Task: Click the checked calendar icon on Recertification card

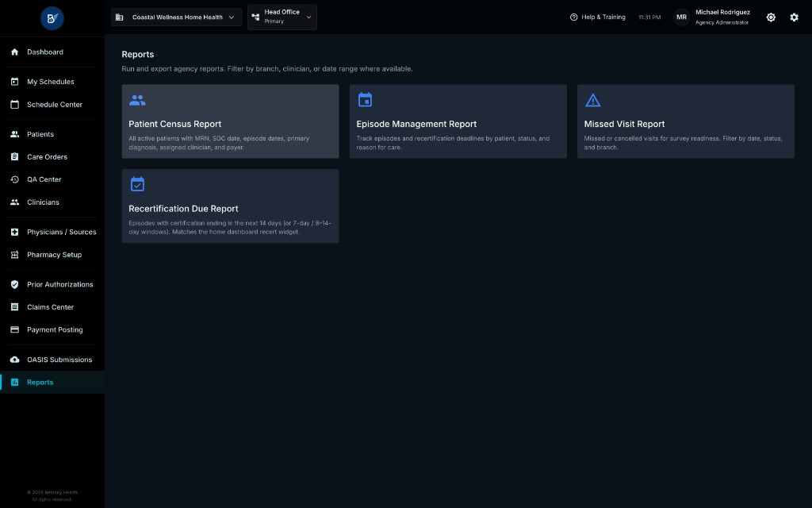Action: click(137, 184)
